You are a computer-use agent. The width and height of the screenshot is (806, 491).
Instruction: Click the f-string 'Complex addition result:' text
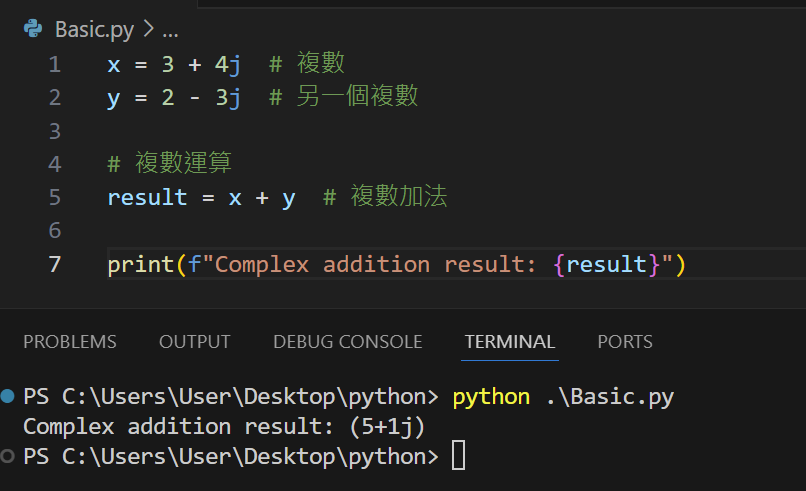(376, 265)
